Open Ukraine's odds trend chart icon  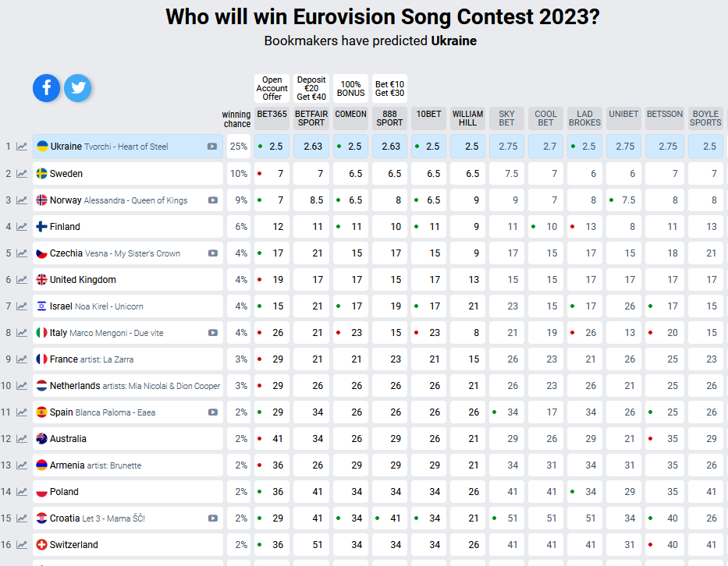click(x=22, y=147)
